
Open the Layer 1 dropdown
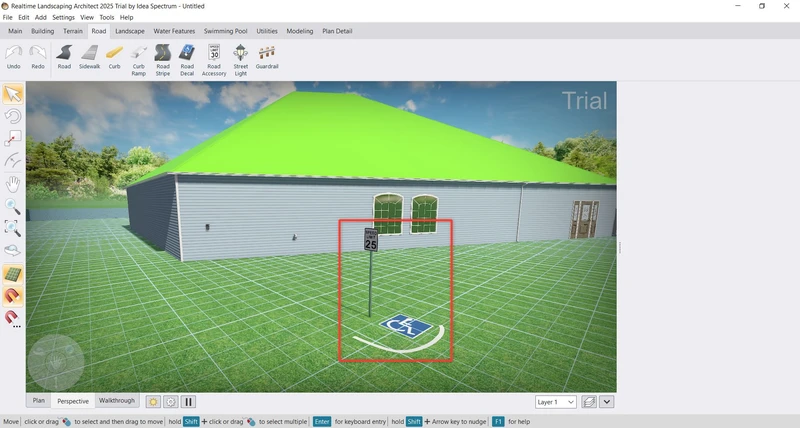(556, 402)
